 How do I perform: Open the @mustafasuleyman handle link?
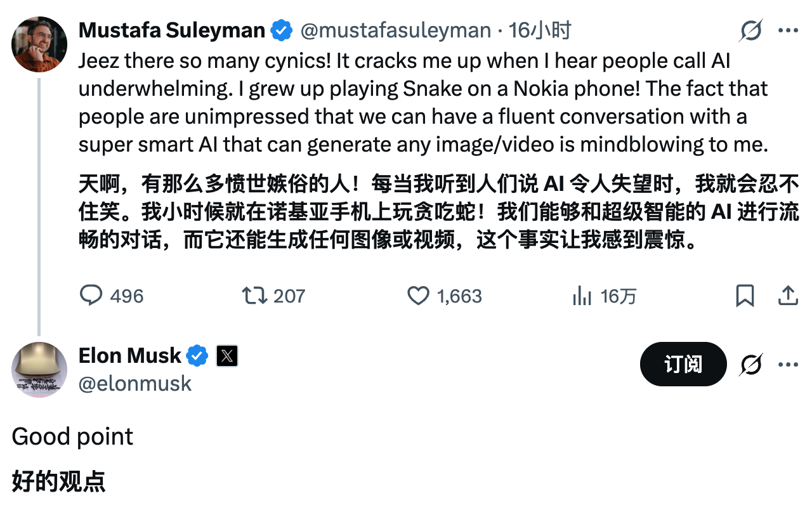click(x=395, y=30)
